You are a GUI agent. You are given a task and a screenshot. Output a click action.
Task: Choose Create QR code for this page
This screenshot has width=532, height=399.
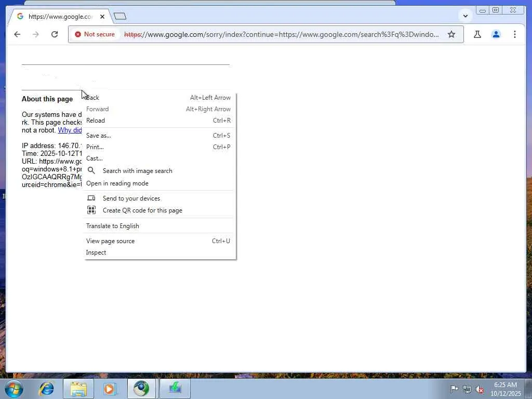pos(159,210)
